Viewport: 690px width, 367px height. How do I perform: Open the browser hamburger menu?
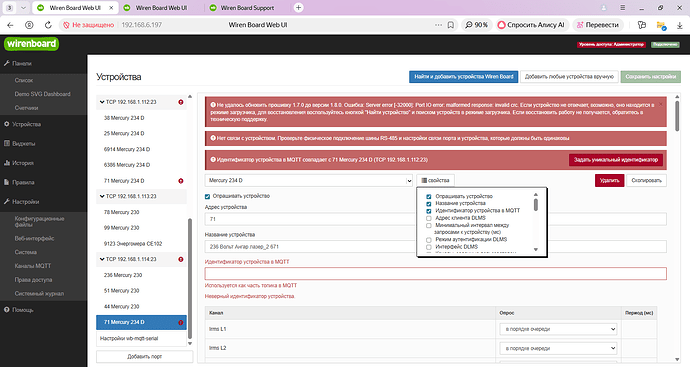tap(623, 7)
